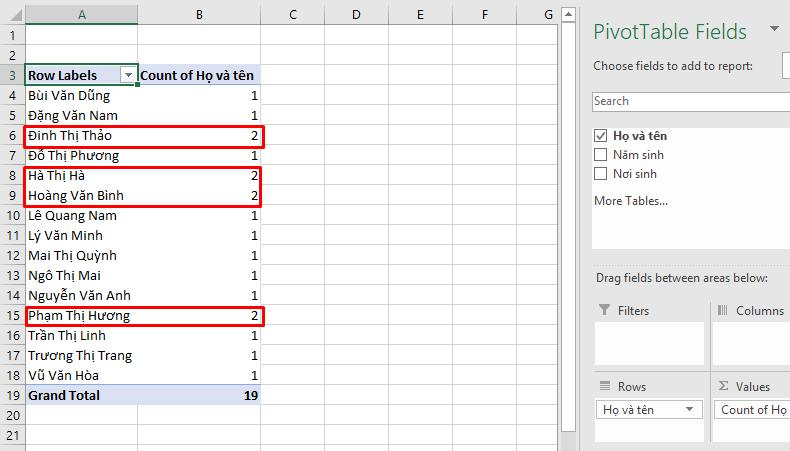Click the empty Columns drop area
Screen dimensions: 790x451
click(752, 344)
